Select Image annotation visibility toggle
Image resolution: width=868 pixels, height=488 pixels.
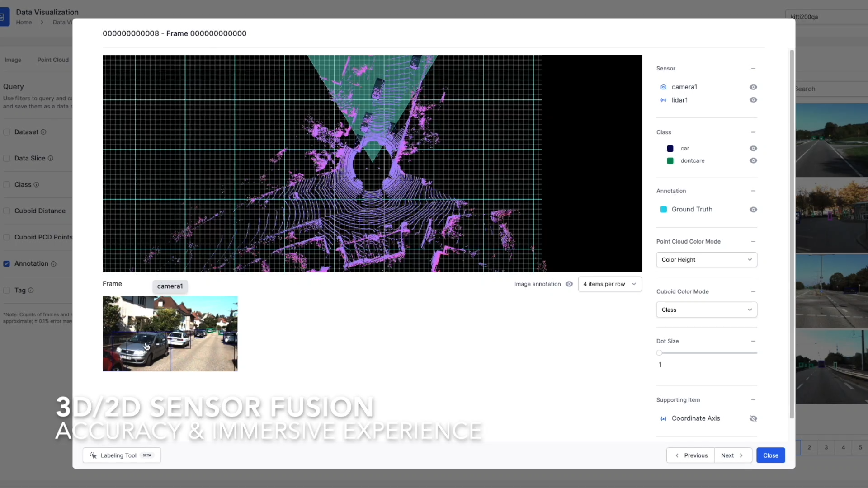(569, 284)
